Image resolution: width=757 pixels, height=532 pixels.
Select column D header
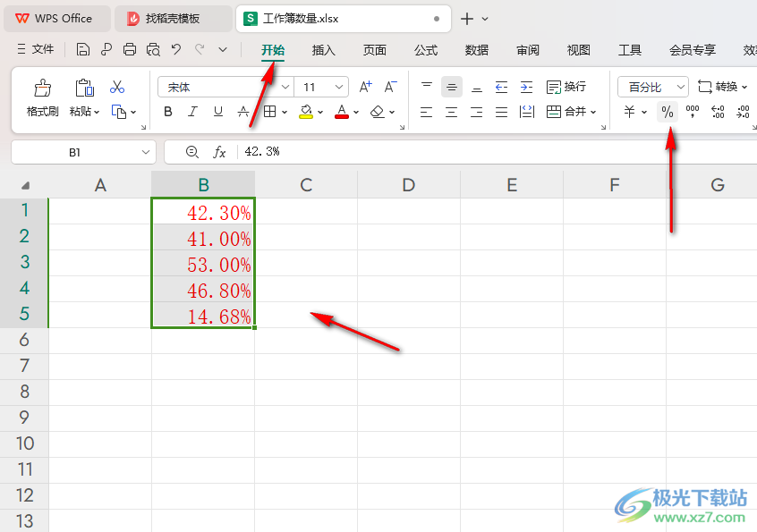(x=408, y=185)
